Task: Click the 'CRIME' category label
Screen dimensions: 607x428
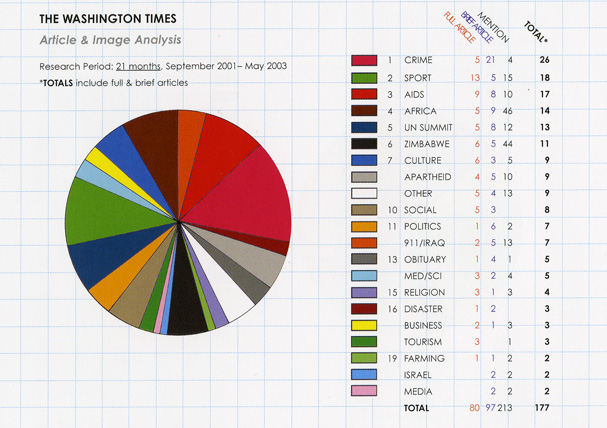Action: click(x=418, y=60)
